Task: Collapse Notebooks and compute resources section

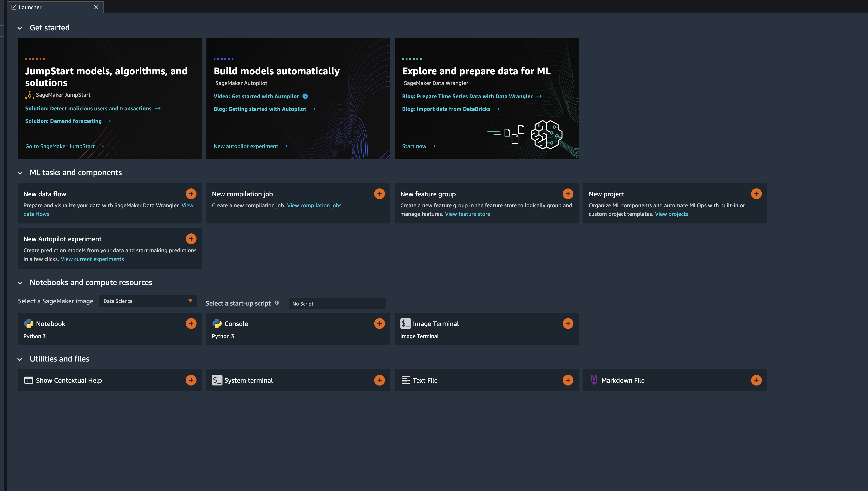Action: coord(20,283)
